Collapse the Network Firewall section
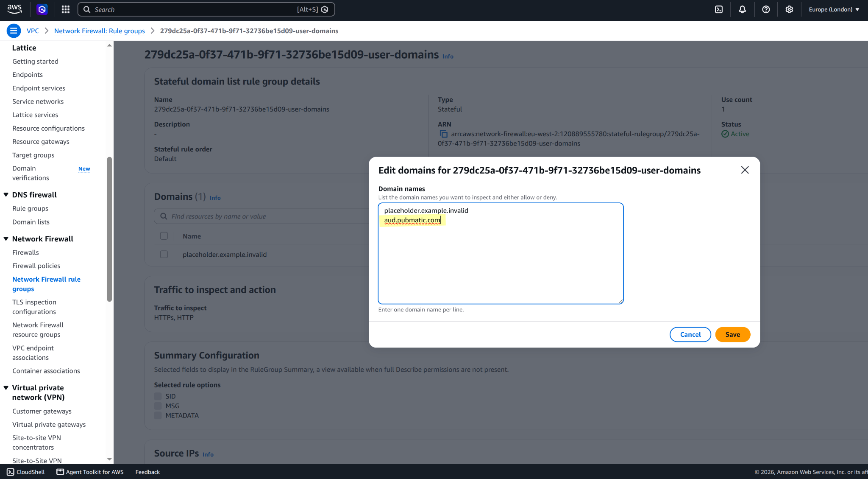Screen dimensions: 868x479 (x=6, y=239)
